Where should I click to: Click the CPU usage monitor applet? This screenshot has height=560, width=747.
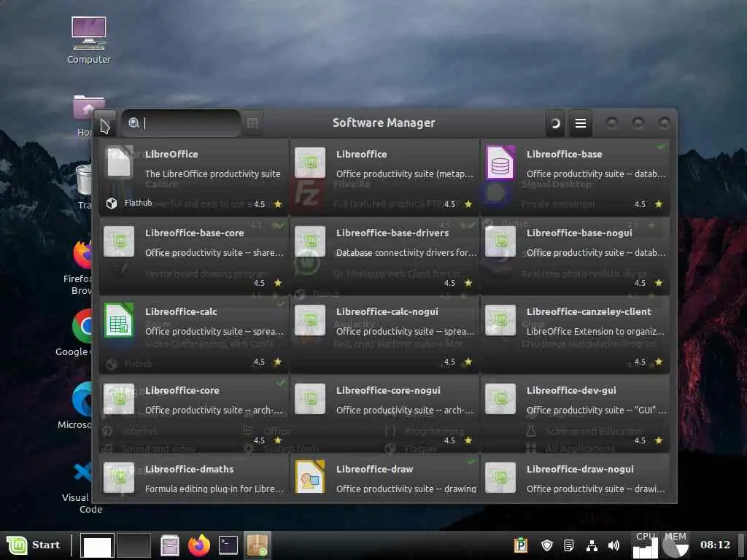[646, 545]
